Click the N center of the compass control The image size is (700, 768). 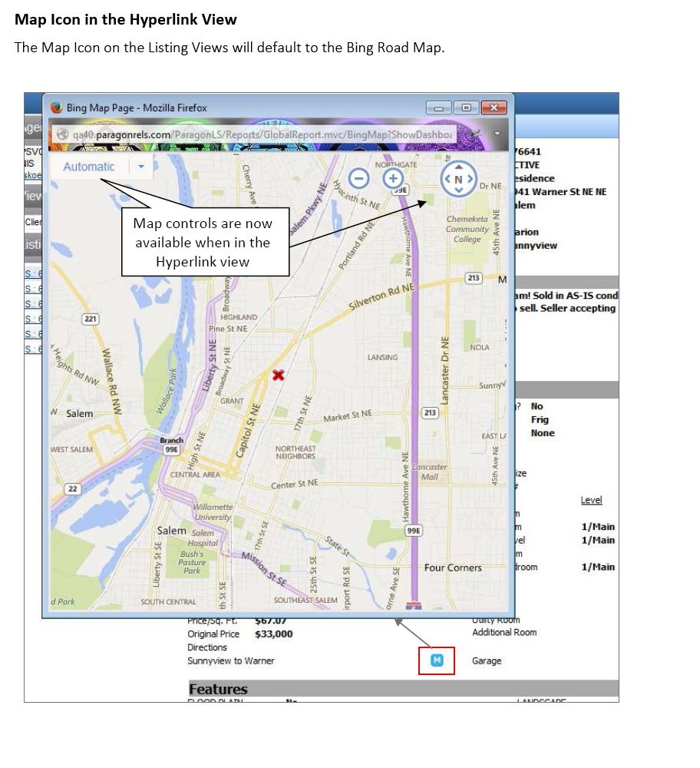[x=459, y=179]
